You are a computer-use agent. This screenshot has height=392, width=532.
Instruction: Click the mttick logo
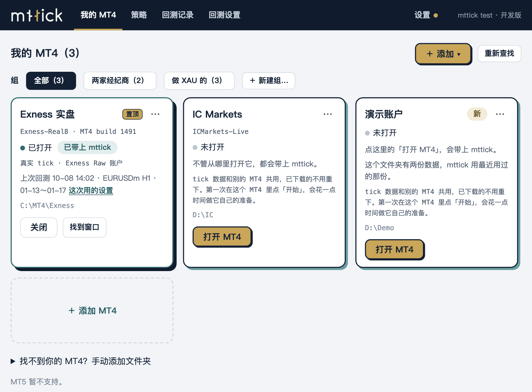[37, 15]
